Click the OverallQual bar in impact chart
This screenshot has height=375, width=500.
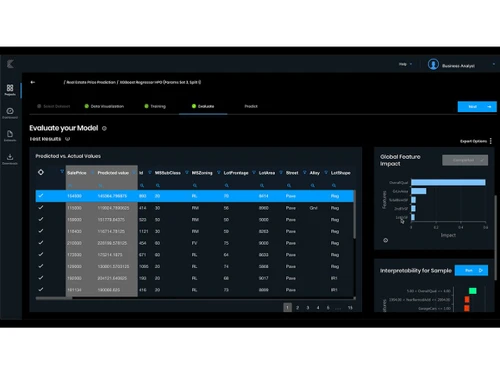pos(448,182)
